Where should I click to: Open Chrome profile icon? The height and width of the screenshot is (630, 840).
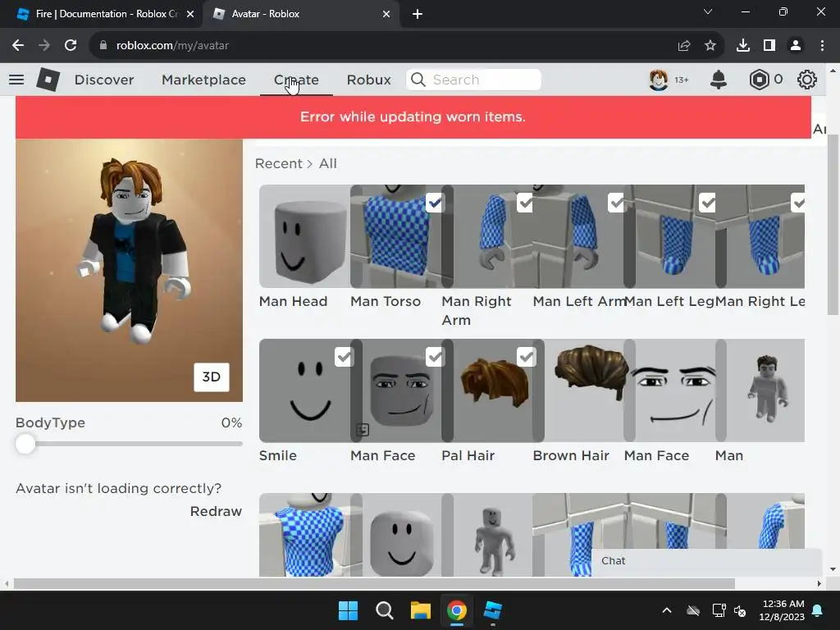796,46
